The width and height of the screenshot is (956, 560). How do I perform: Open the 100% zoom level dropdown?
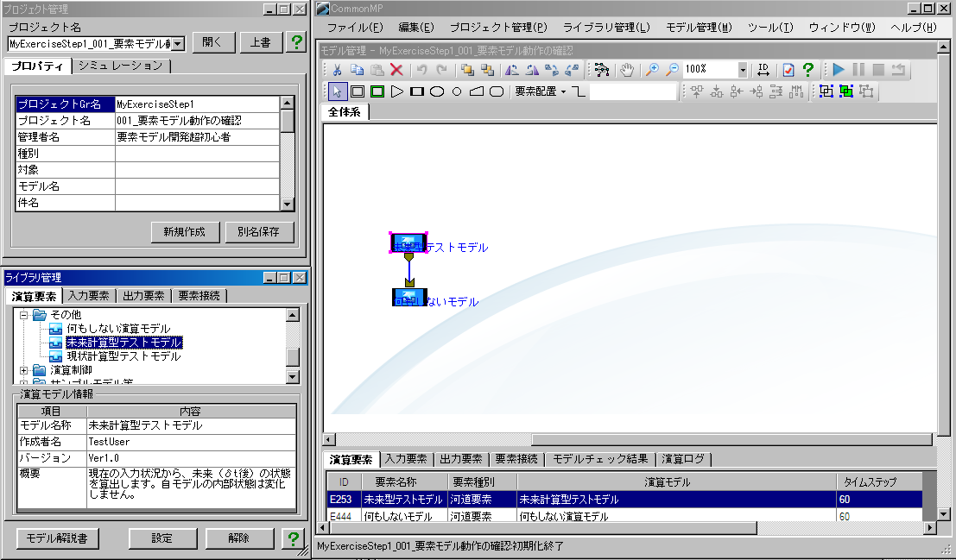pos(742,70)
